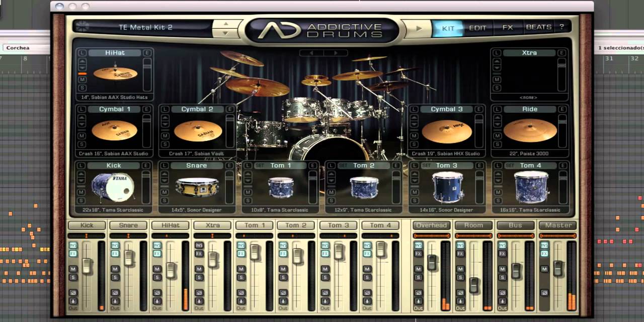Select previous HiHat sample with the up arrow
The width and height of the screenshot is (644, 322).
point(82,61)
